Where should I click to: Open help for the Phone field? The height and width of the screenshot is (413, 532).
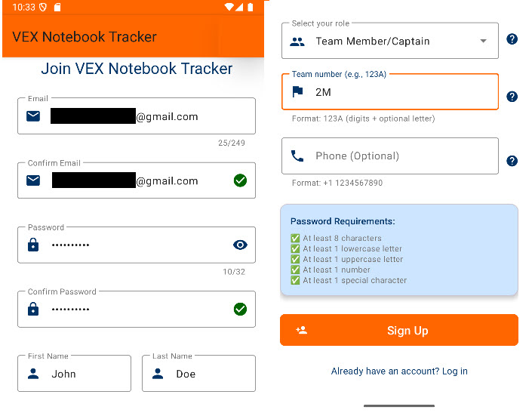click(512, 161)
